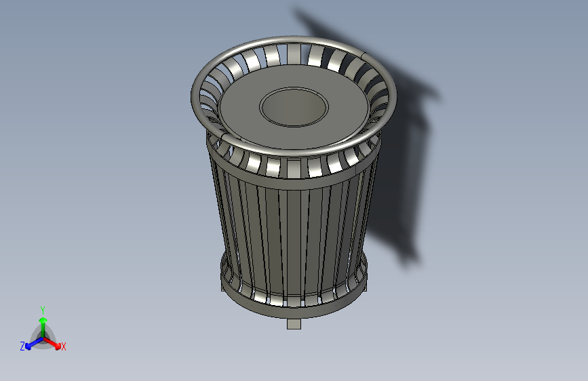The height and width of the screenshot is (381, 588).
Task: Select the small square foot under the bin
Action: pyautogui.click(x=294, y=324)
